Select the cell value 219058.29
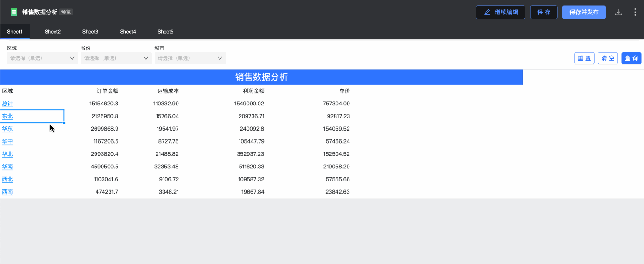This screenshot has width=644, height=264. [337, 167]
